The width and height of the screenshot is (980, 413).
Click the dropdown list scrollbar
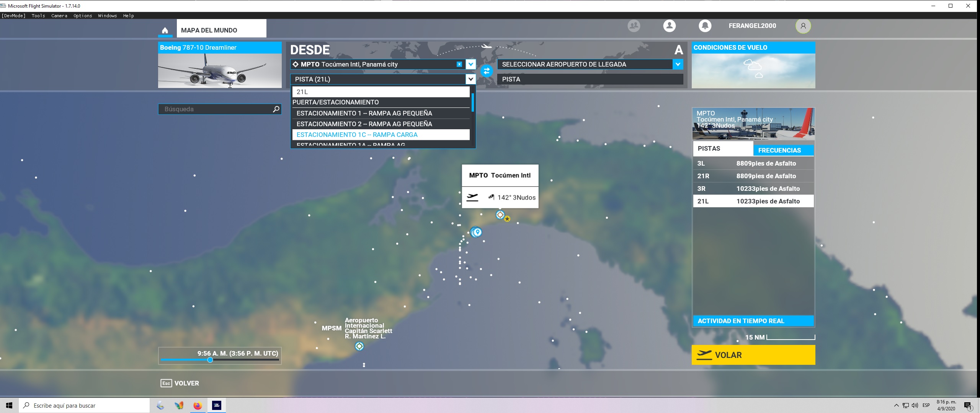point(473,102)
